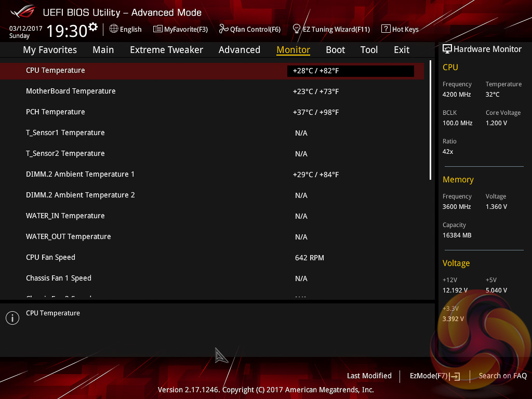Select Chassis Fan 1 Speed row

pyautogui.click(x=212, y=278)
